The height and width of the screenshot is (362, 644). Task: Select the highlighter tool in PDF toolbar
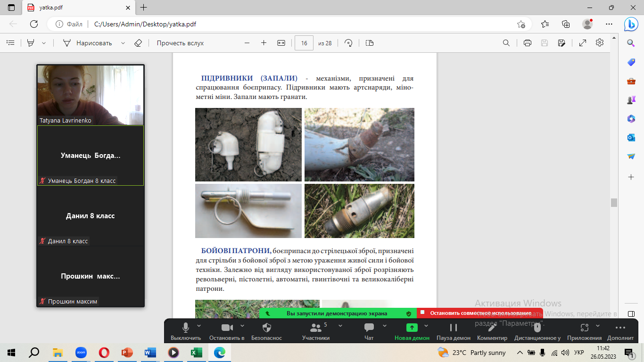click(31, 43)
